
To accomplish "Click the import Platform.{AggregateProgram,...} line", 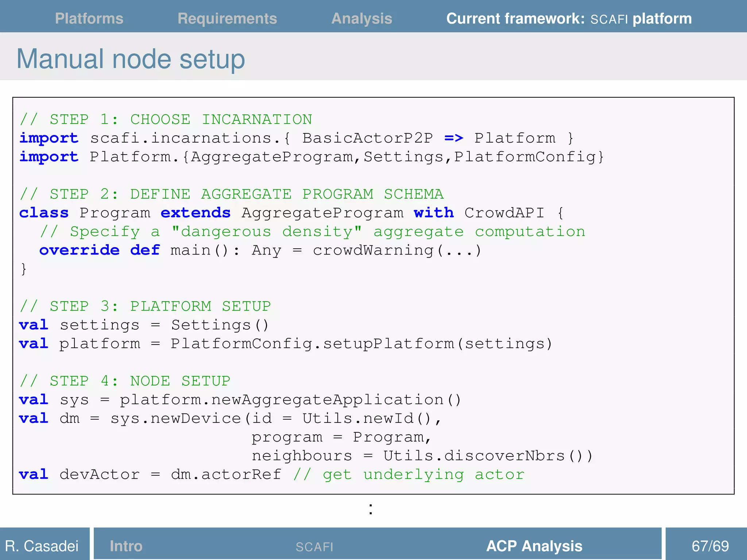I will tap(312, 157).
